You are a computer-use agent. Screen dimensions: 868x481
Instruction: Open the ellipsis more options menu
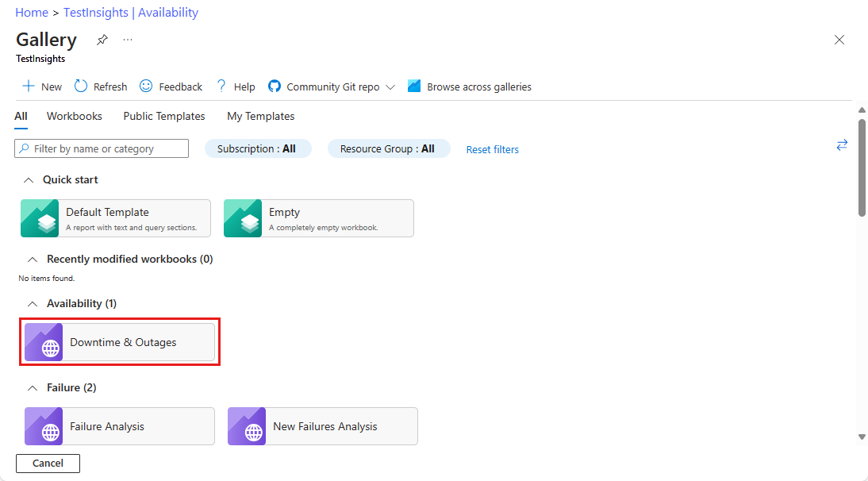(128, 40)
